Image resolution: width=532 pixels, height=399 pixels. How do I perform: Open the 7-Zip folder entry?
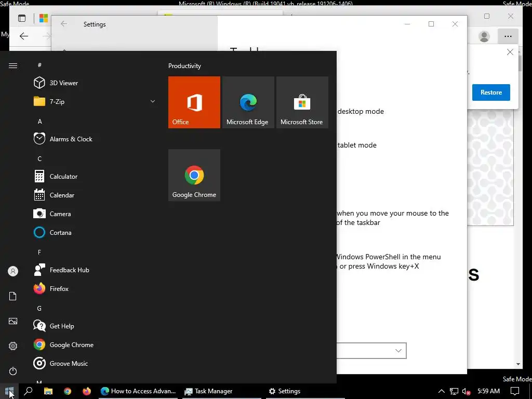(x=94, y=101)
